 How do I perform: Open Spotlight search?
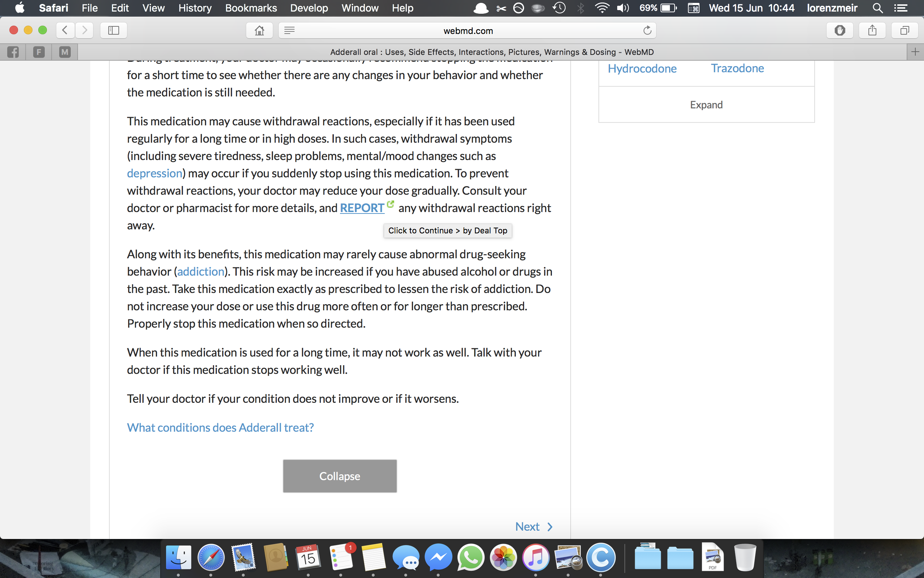tap(878, 8)
